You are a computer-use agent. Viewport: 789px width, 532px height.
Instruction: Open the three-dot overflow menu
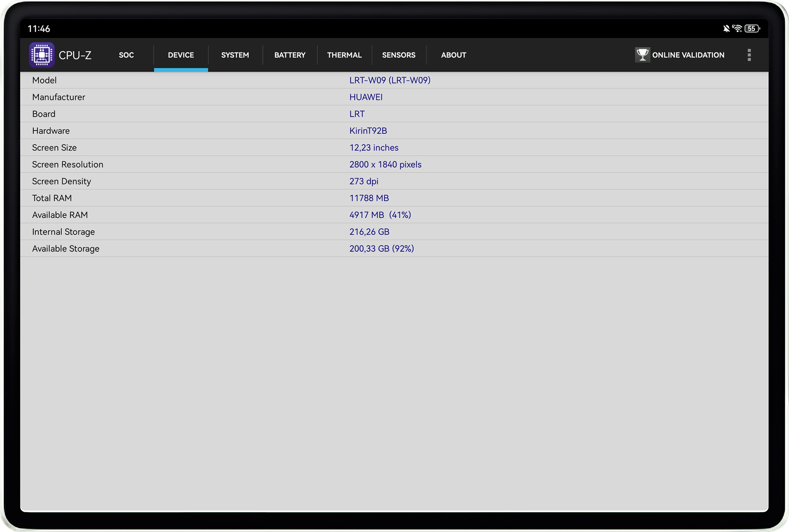pyautogui.click(x=749, y=55)
